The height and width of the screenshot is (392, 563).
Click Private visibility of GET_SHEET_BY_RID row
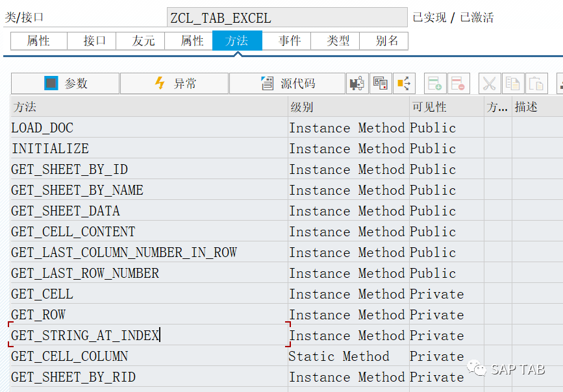coord(447,377)
